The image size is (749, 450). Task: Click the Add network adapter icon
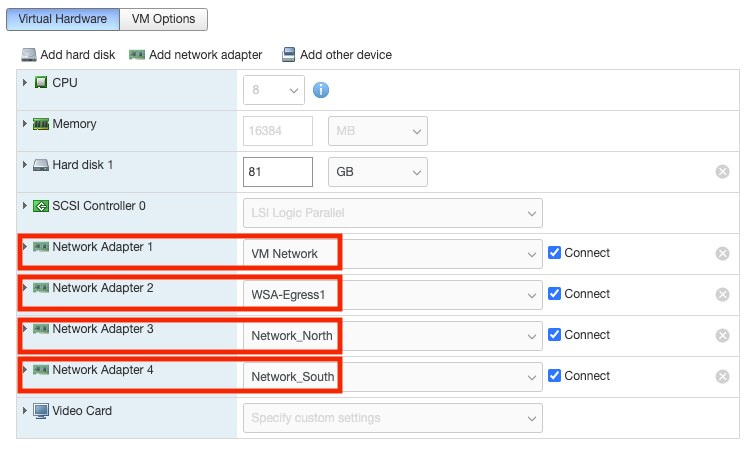137,55
